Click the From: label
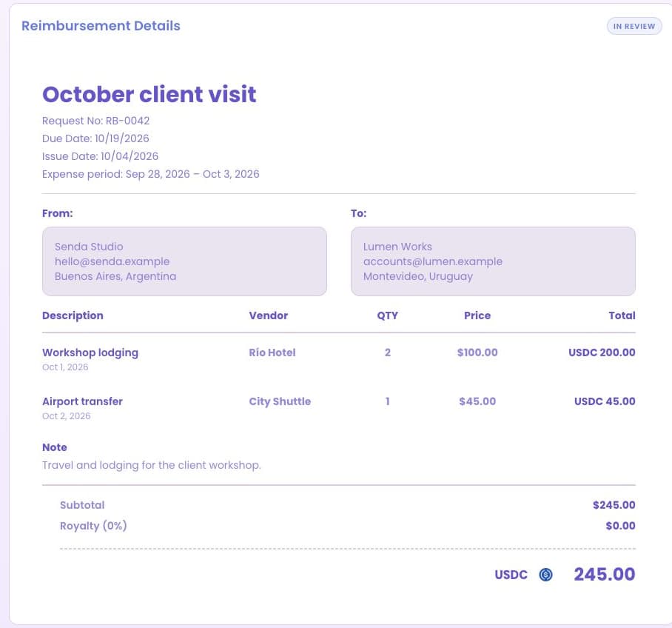The image size is (672, 628). click(58, 213)
